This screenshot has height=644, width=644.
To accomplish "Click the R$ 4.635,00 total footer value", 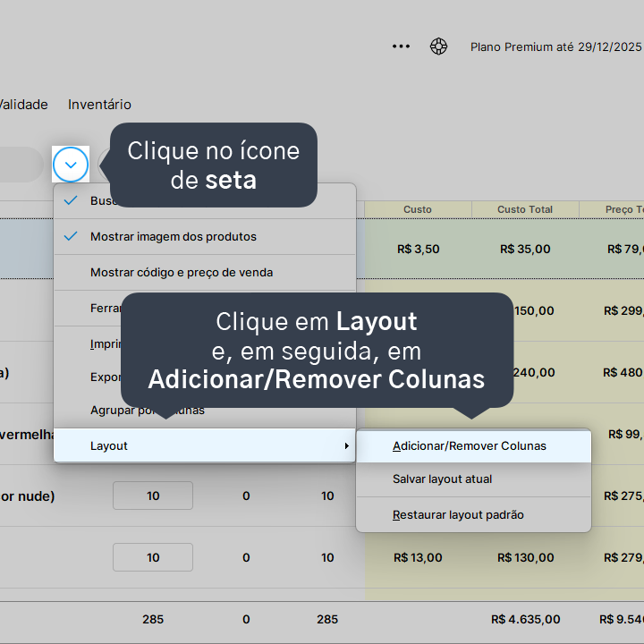I will point(525,619).
